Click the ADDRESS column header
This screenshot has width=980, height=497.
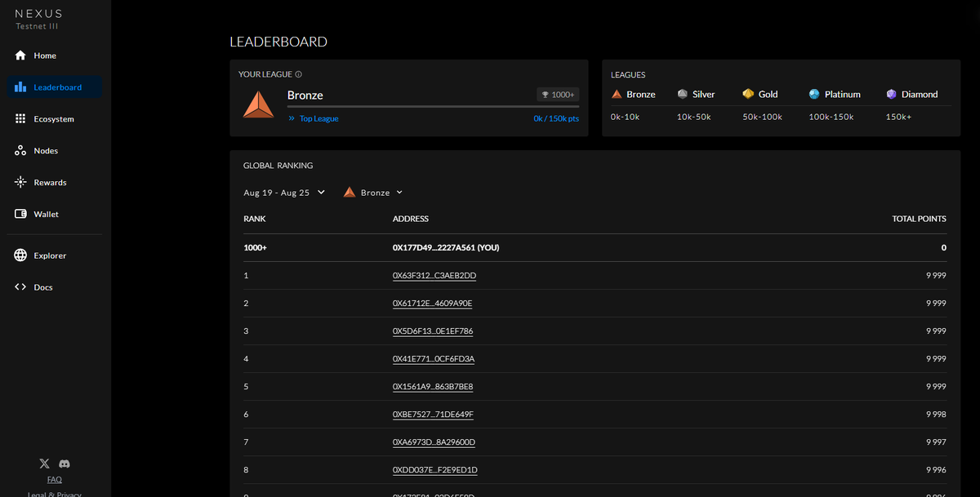[411, 219]
